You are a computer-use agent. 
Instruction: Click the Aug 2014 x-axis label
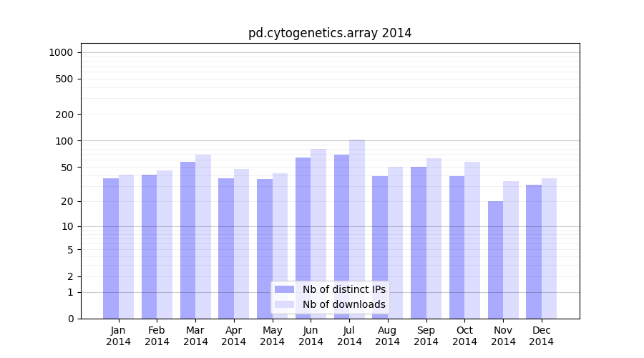click(387, 336)
